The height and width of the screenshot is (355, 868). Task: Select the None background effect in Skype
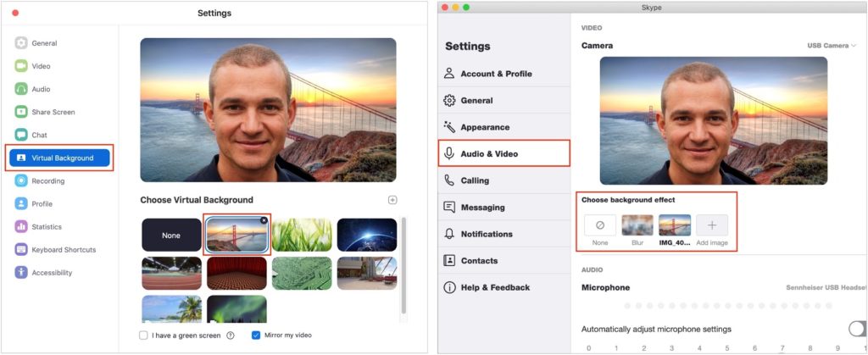tap(600, 225)
